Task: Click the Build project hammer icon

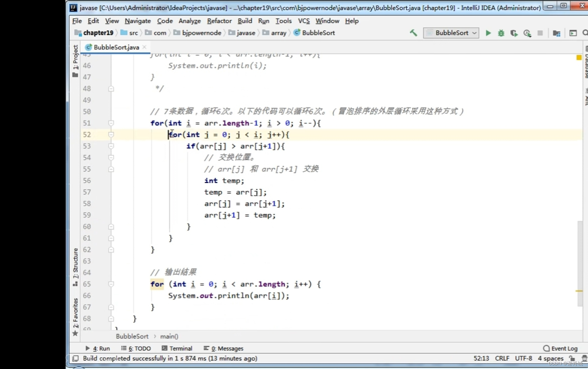Action: [413, 33]
